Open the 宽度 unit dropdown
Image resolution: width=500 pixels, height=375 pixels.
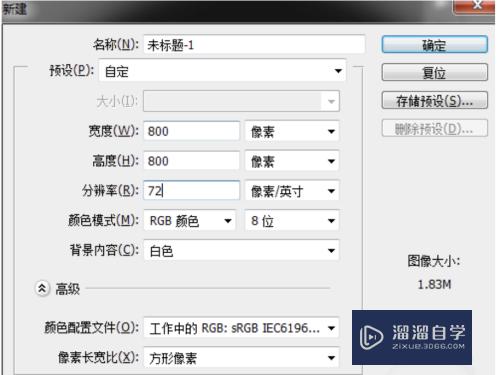(292, 131)
